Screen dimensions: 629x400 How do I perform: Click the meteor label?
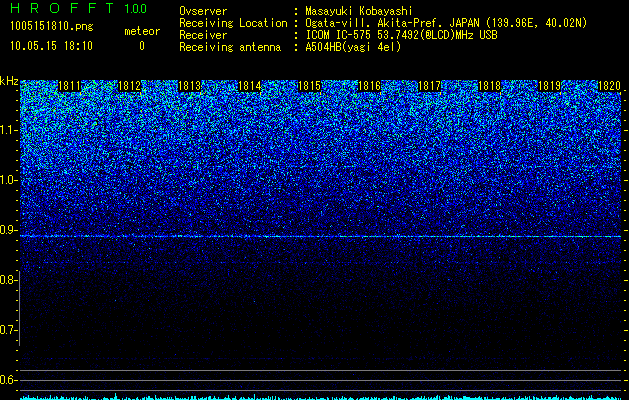tap(142, 31)
